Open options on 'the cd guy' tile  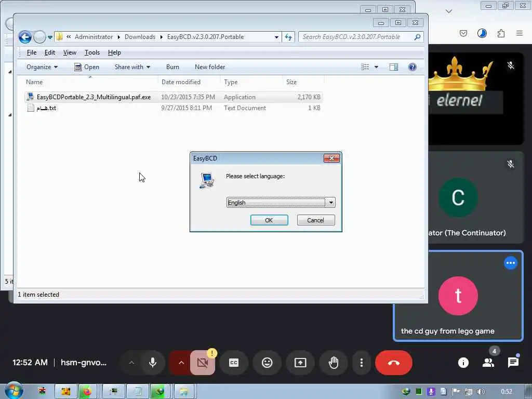tap(510, 263)
